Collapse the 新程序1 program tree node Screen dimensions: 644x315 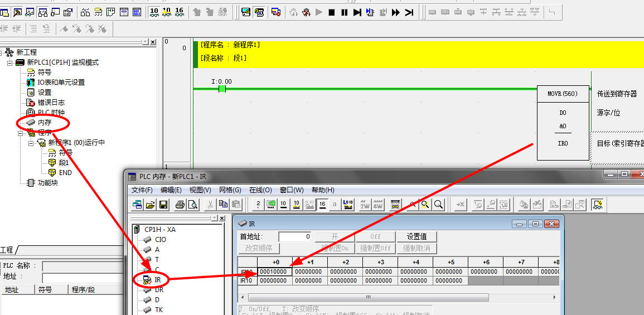(31, 143)
